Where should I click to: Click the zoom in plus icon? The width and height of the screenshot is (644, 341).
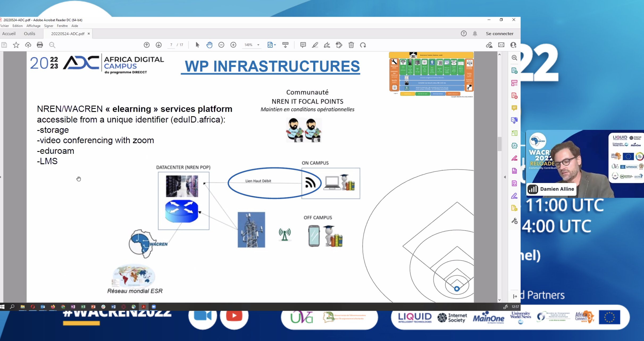[233, 45]
